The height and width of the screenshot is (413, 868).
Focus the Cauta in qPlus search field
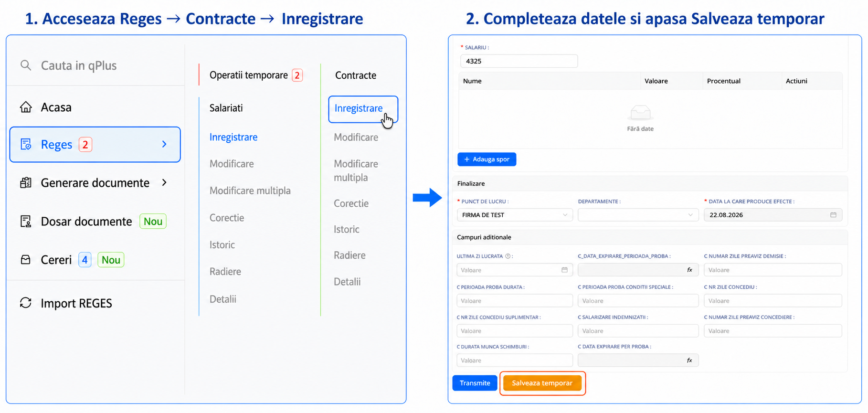[79, 65]
